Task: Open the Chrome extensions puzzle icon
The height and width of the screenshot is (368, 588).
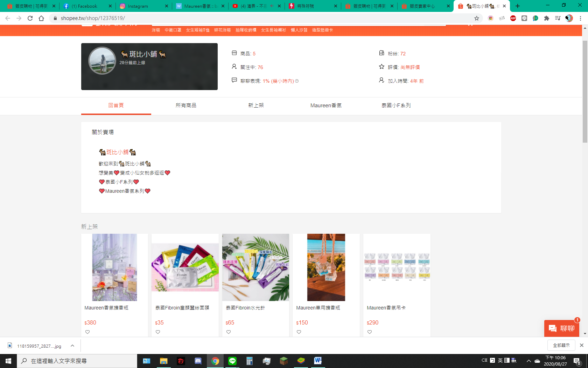Action: coord(546,18)
